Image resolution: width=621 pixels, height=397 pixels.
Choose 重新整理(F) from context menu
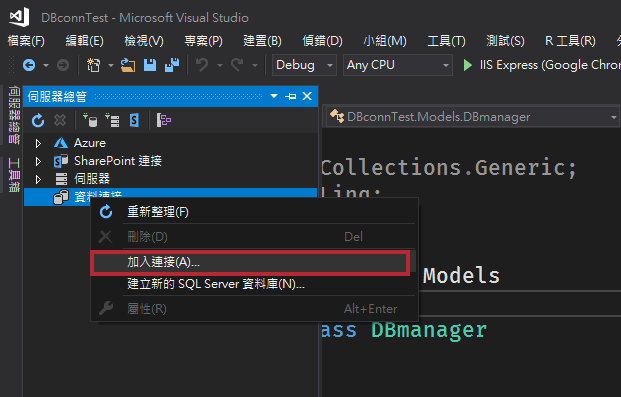(x=254, y=212)
